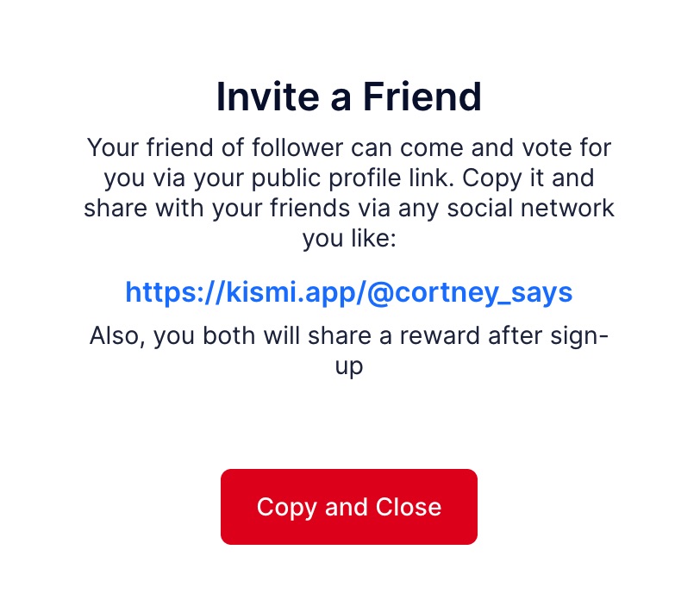Viewport: 700px width, 606px height.
Task: Click the word "Close" on the red button
Action: pyautogui.click(x=405, y=507)
